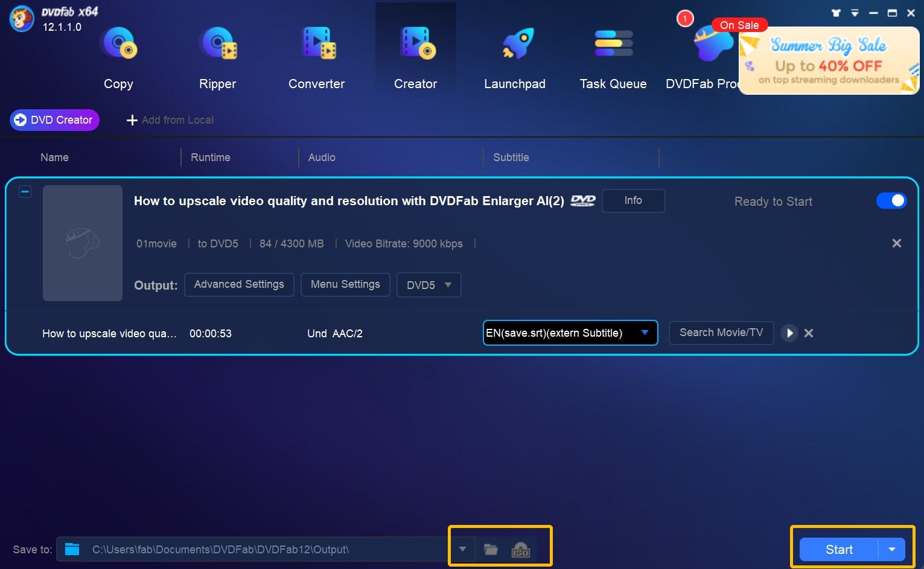Browse for an output folder with the folder icon
The image size is (924, 569).
pyautogui.click(x=491, y=550)
